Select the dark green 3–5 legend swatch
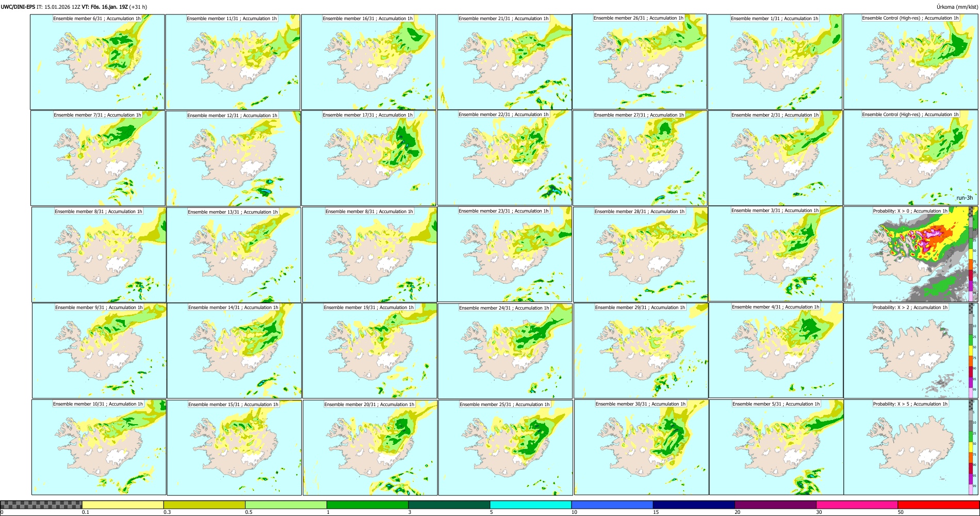 (x=449, y=505)
